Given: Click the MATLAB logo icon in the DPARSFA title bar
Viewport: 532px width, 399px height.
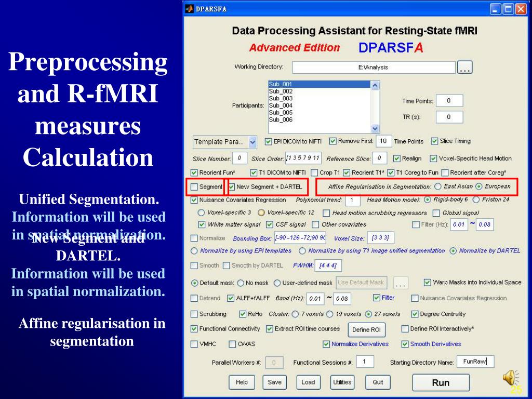Looking at the screenshot, I should (189, 9).
